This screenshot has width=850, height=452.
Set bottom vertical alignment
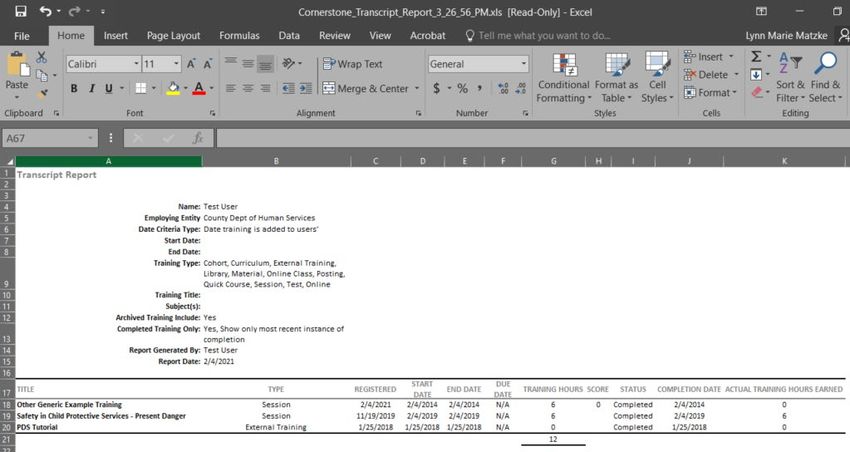pos(265,64)
